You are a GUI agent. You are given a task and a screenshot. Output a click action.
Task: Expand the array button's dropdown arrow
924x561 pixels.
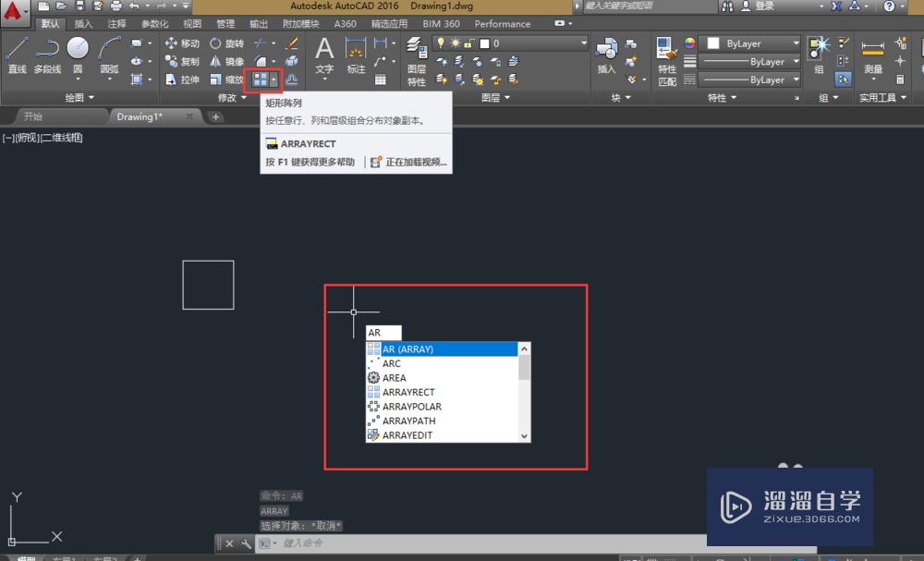coord(274,80)
